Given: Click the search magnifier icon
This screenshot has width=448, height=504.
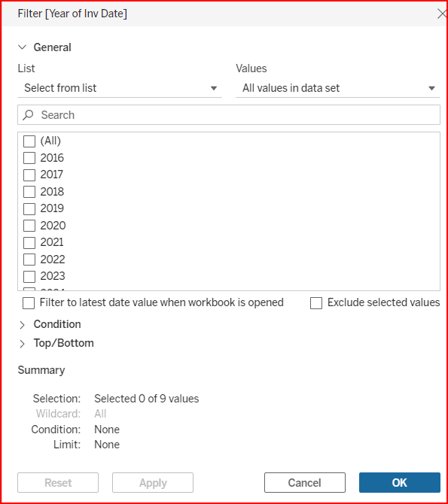Looking at the screenshot, I should pos(28,115).
